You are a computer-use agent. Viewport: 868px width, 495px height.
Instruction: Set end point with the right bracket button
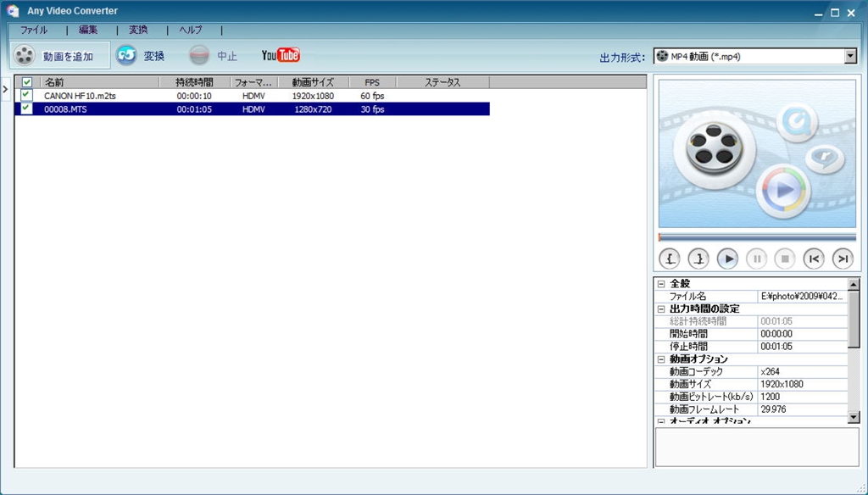tap(698, 259)
